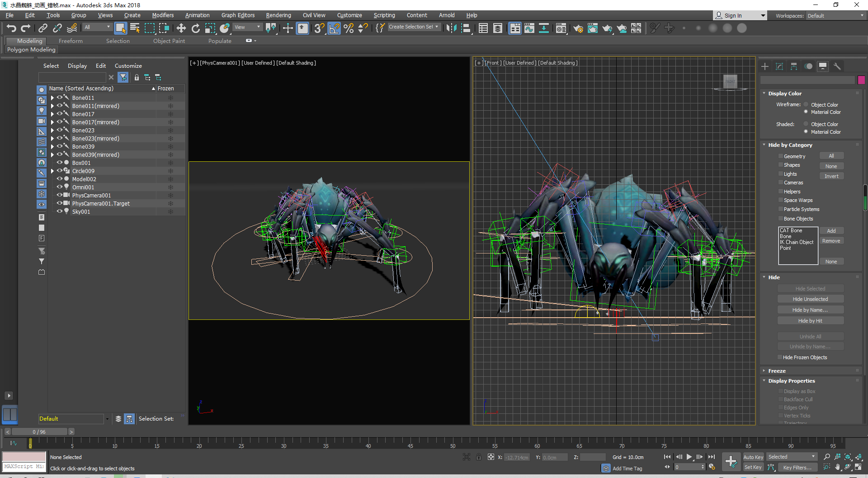Click the Hide Unselected button
Viewport: 868px width, 478px height.
(x=810, y=299)
